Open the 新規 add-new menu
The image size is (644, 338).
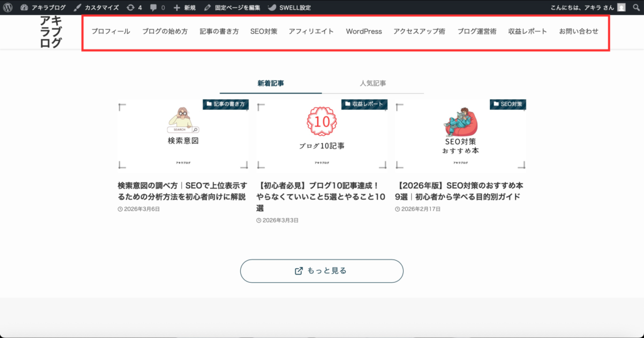184,8
